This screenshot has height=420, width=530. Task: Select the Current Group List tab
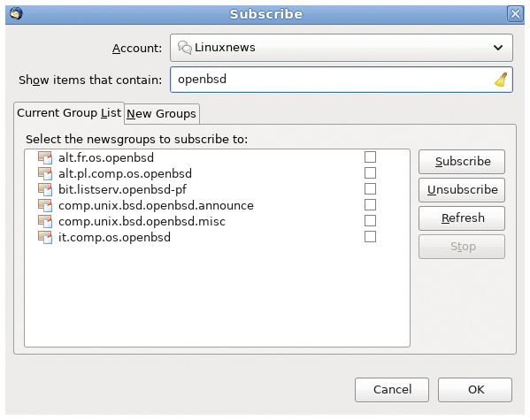(x=69, y=113)
